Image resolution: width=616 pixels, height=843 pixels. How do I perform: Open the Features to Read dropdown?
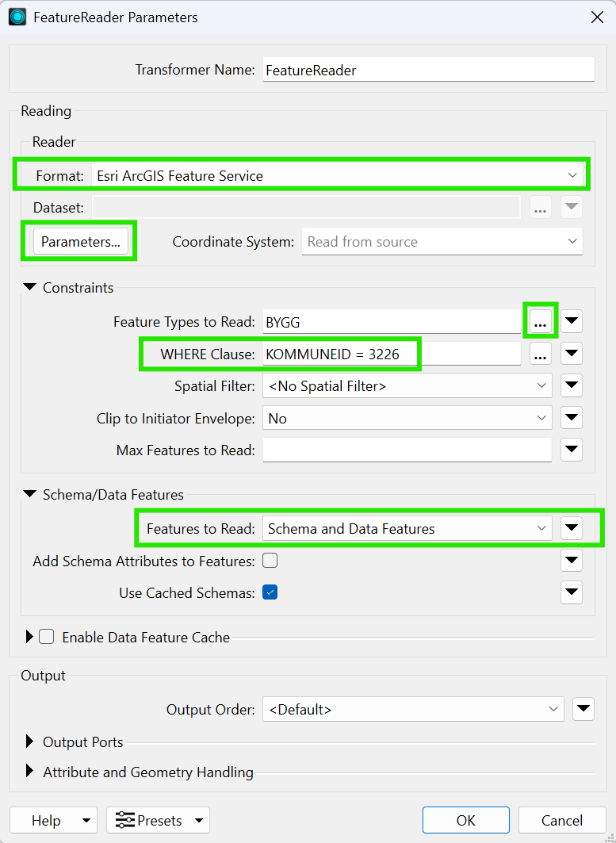click(x=407, y=528)
